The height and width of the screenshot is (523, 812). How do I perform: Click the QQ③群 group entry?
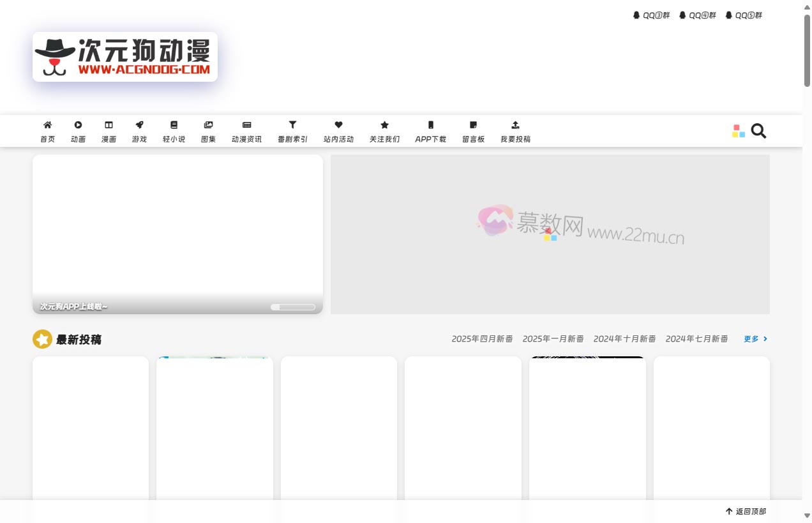[651, 15]
